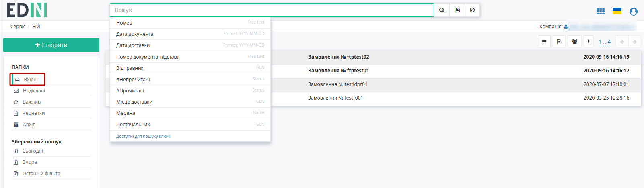This screenshot has width=644, height=188.
Task: Click the list view hamburger icon
Action: pyautogui.click(x=544, y=42)
